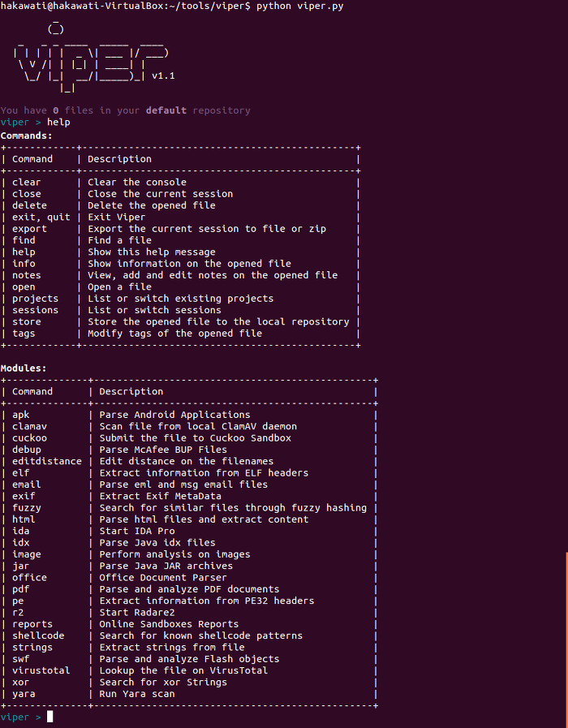This screenshot has height=728, width=568.
Task: Click the 'idx' module name
Action: click(21, 542)
